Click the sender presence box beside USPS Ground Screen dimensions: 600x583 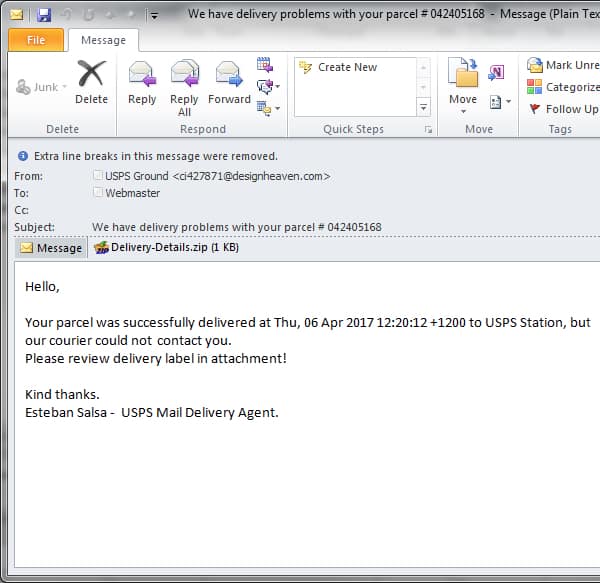point(98,175)
